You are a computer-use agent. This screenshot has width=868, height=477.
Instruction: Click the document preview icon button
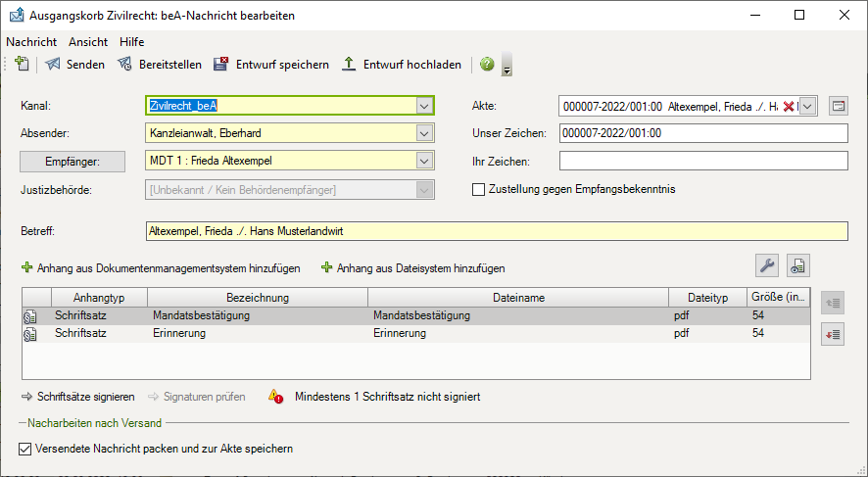[x=797, y=265]
